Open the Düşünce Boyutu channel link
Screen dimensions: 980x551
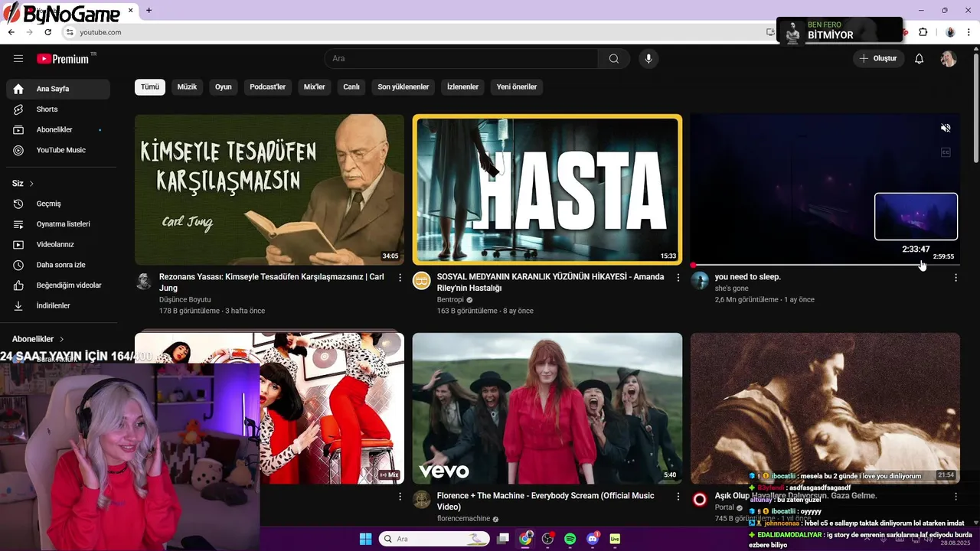coord(185,300)
